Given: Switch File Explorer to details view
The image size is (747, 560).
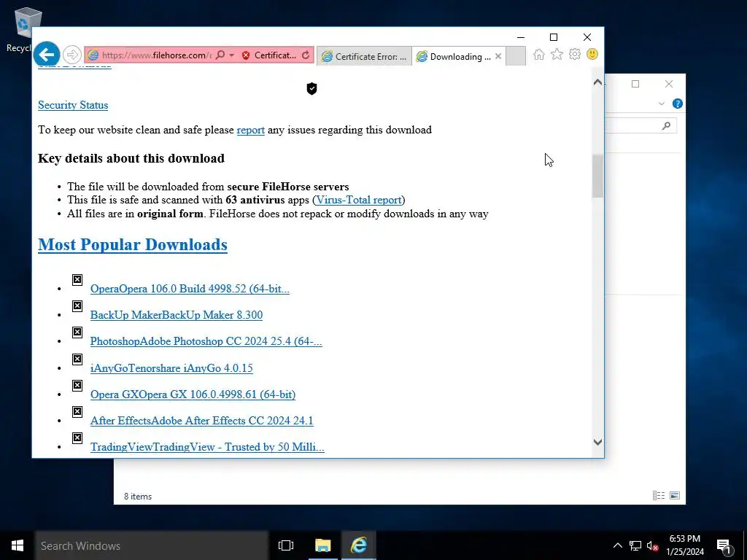Looking at the screenshot, I should pos(659,496).
